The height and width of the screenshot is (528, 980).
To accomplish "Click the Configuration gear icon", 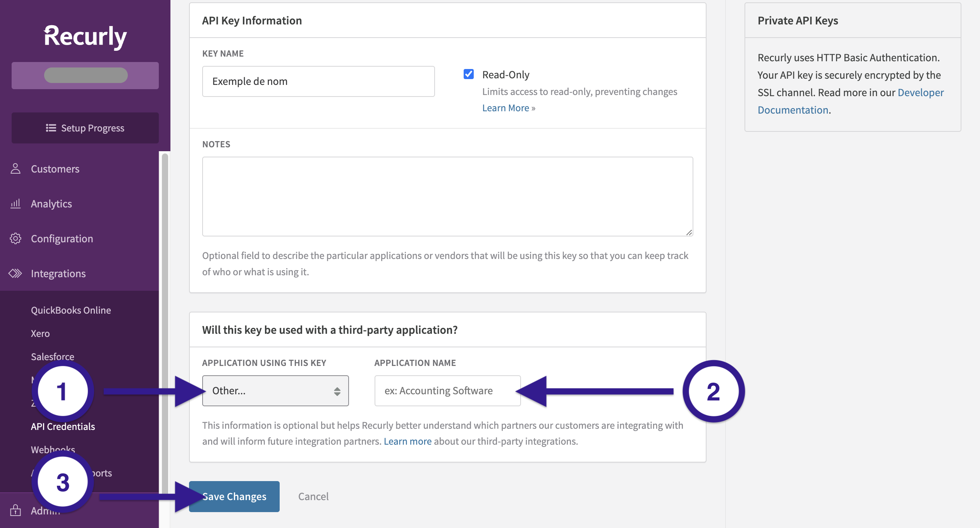I will point(15,238).
